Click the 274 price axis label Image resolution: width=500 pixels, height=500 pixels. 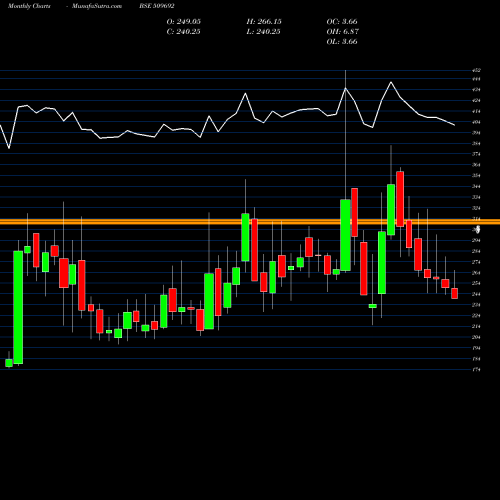click(x=476, y=262)
